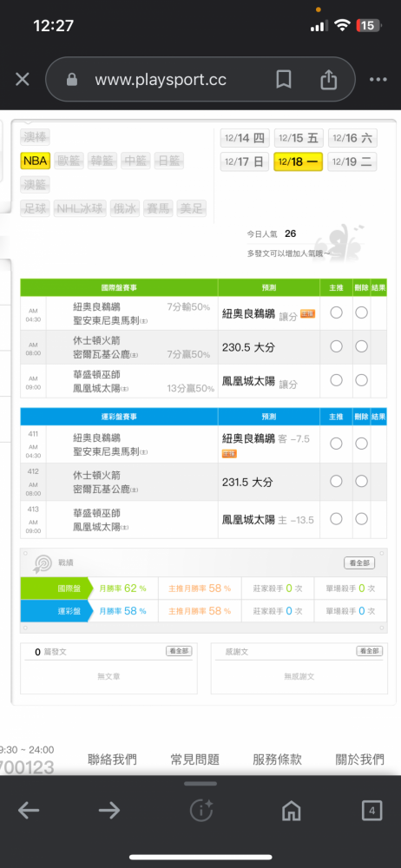This screenshot has height=868, width=401.
Task: Tap the center info sparkle icon
Action: 201,811
